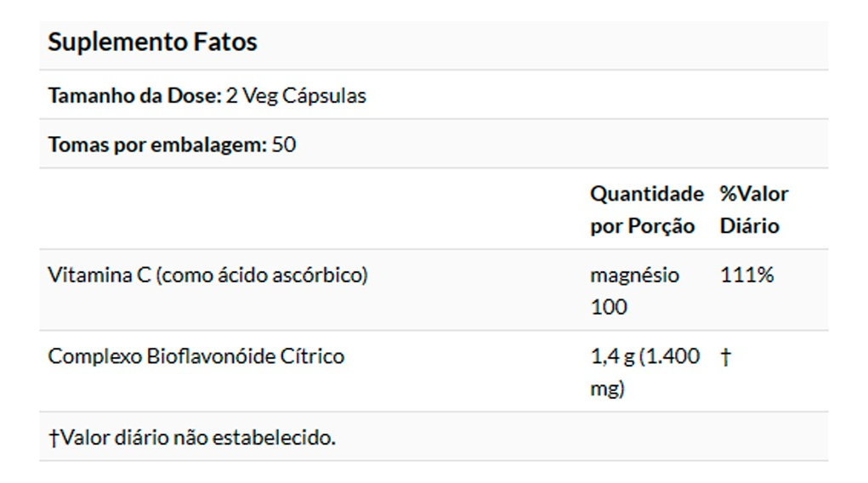Screen dimensions: 868x483
Task: Select the "1,4 g" amount text
Action: [611, 356]
